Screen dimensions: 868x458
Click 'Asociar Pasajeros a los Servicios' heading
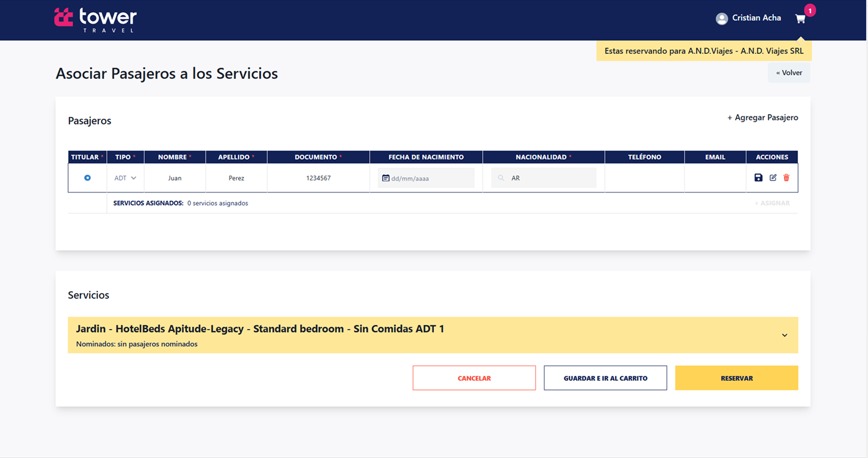167,73
